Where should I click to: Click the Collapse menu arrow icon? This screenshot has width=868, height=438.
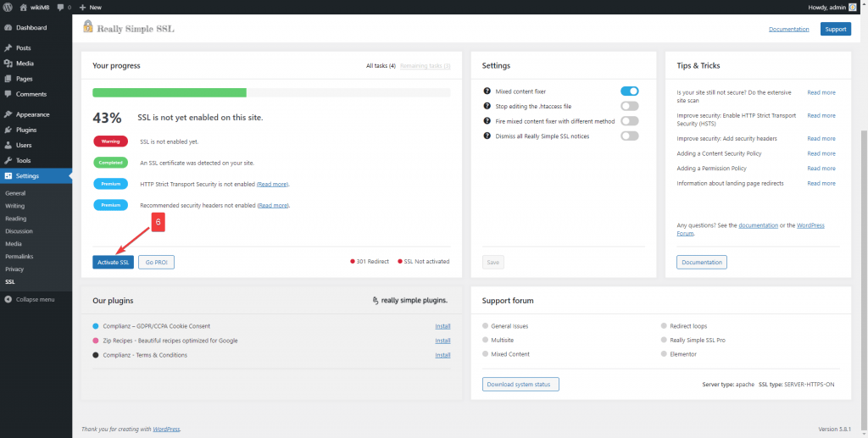pyautogui.click(x=8, y=299)
